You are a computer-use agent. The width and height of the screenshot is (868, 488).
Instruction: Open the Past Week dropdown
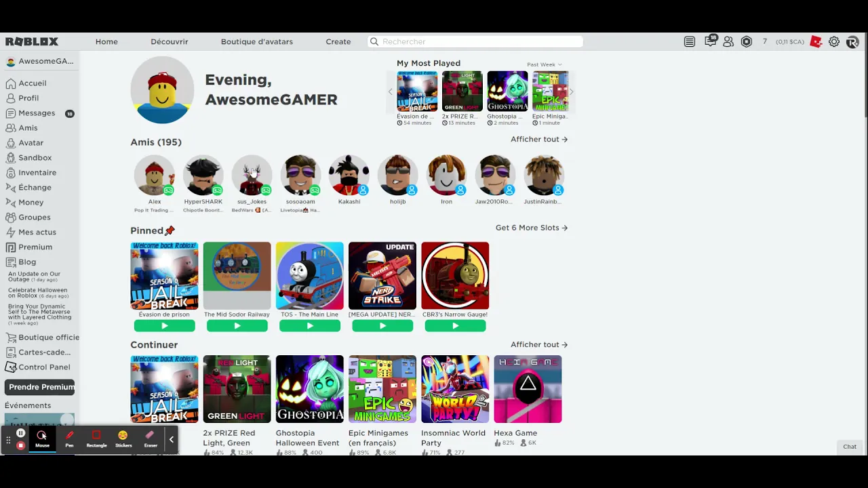pos(544,64)
